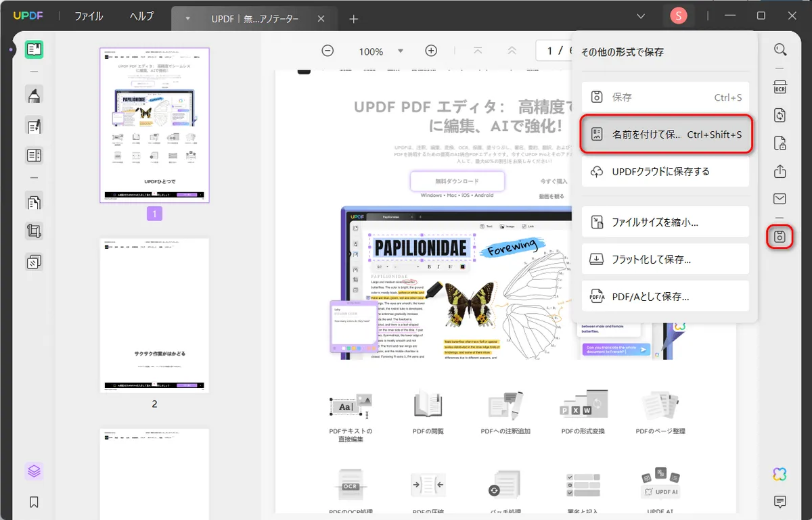The image size is (812, 520).
Task: Add a new tab with plus
Action: pos(353,19)
